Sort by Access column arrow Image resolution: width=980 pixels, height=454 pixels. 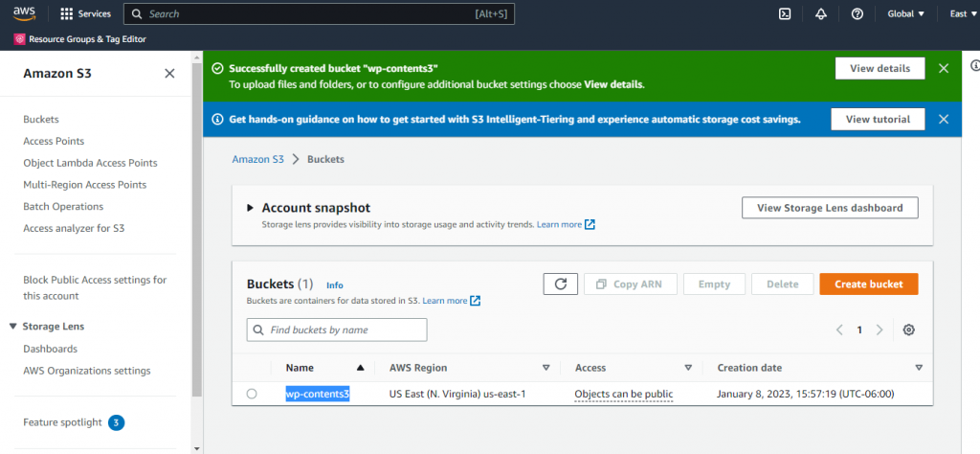tap(688, 368)
